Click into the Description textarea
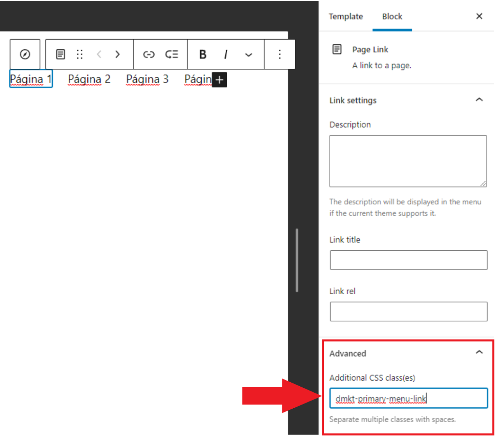504x437 pixels. tap(408, 161)
